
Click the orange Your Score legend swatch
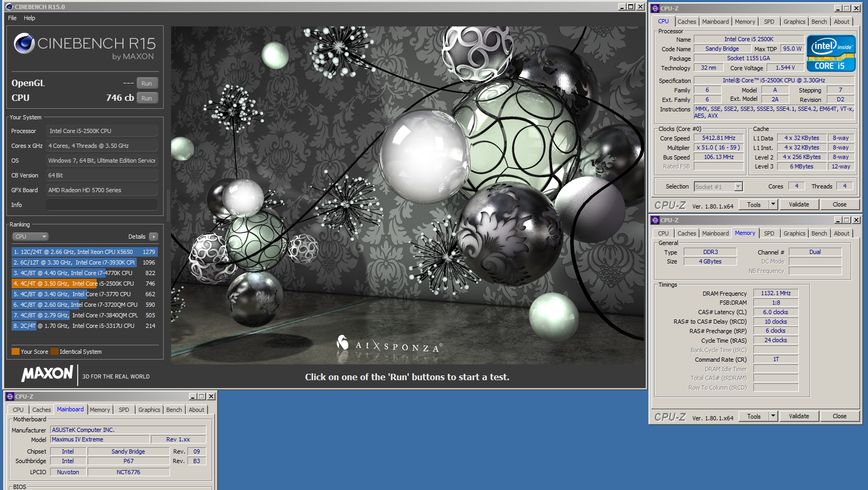click(15, 351)
